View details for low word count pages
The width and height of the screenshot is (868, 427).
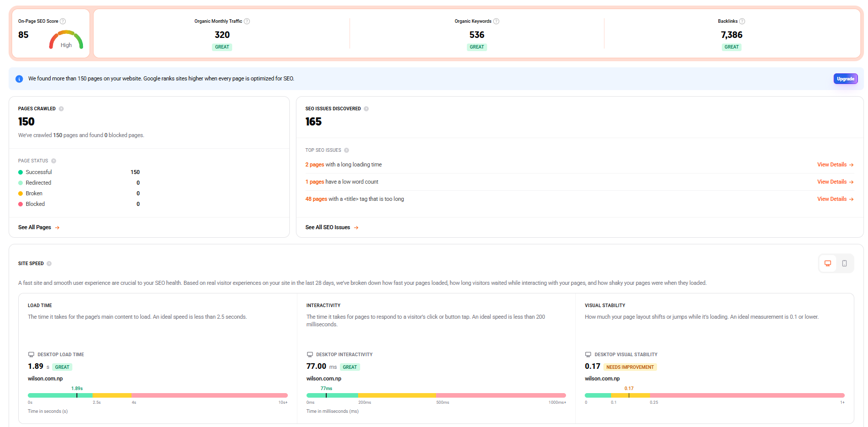coord(835,182)
